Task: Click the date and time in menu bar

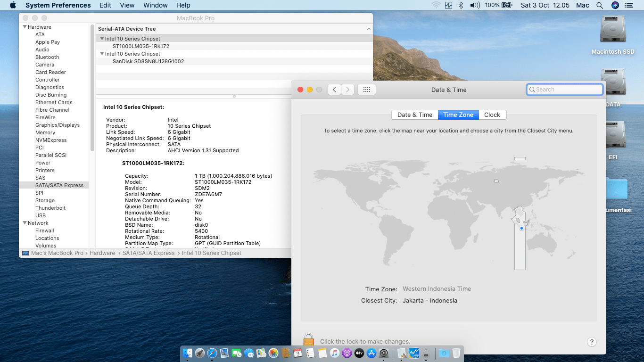Action: point(545,5)
